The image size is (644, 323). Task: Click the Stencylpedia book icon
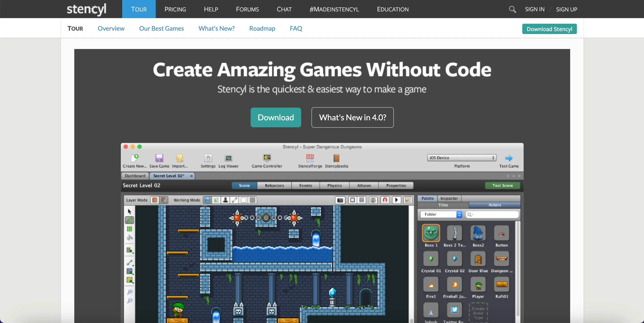[336, 158]
